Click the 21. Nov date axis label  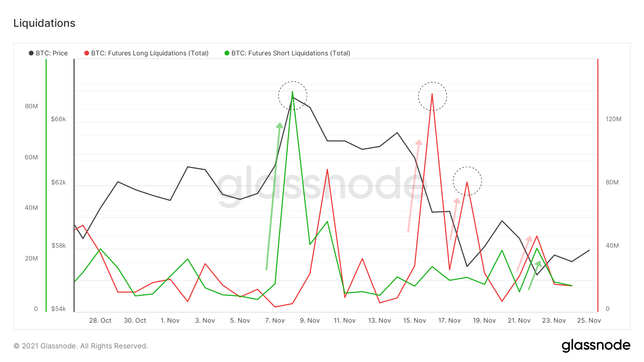(519, 321)
